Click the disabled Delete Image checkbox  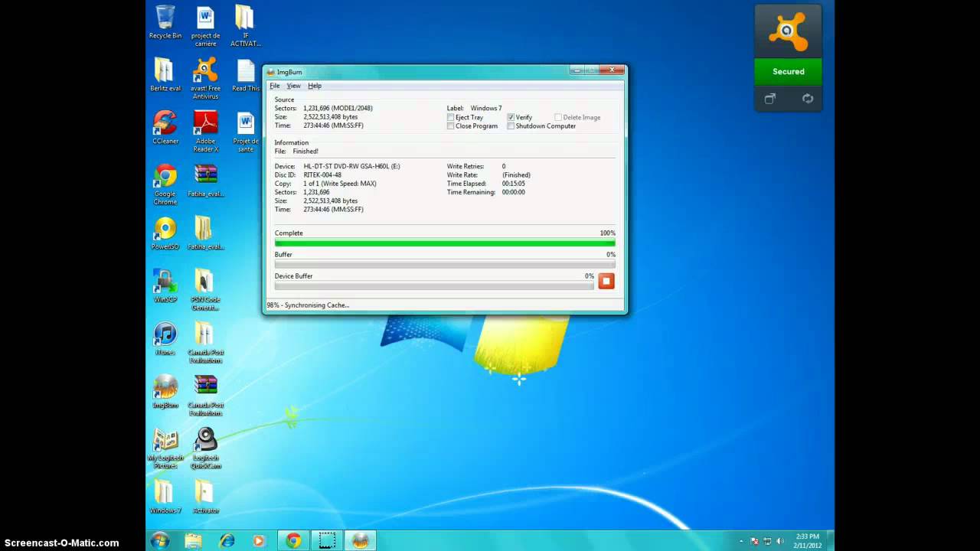pos(558,117)
